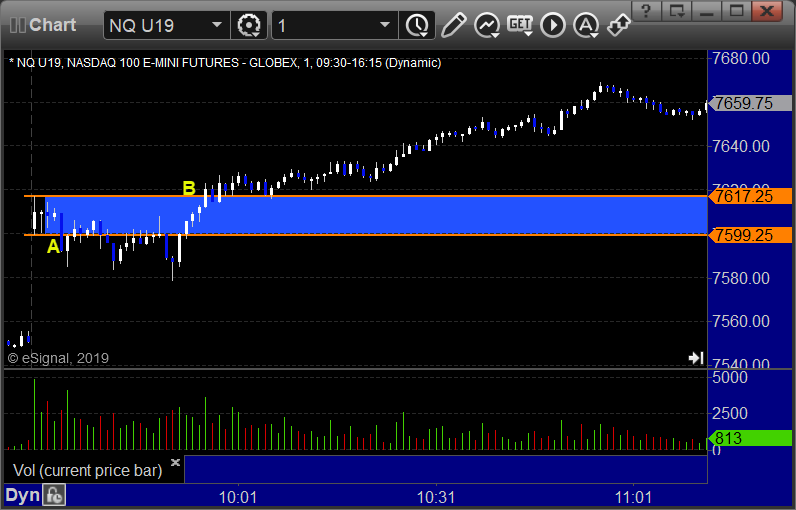Toggle the time scale lock icon
This screenshot has width=796, height=510.
(x=54, y=495)
